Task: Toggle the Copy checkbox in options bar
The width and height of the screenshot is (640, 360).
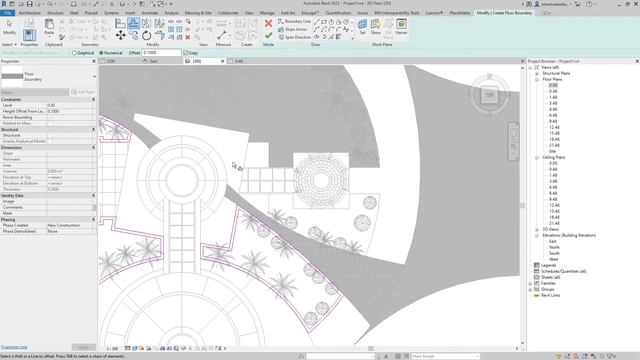Action: [x=186, y=53]
